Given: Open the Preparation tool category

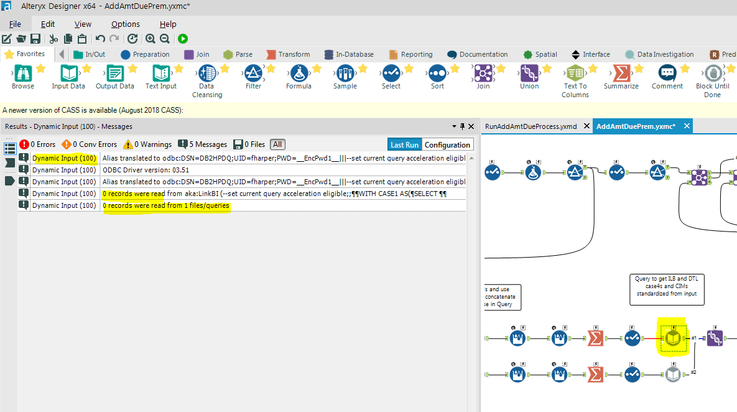Looking at the screenshot, I should tap(145, 54).
